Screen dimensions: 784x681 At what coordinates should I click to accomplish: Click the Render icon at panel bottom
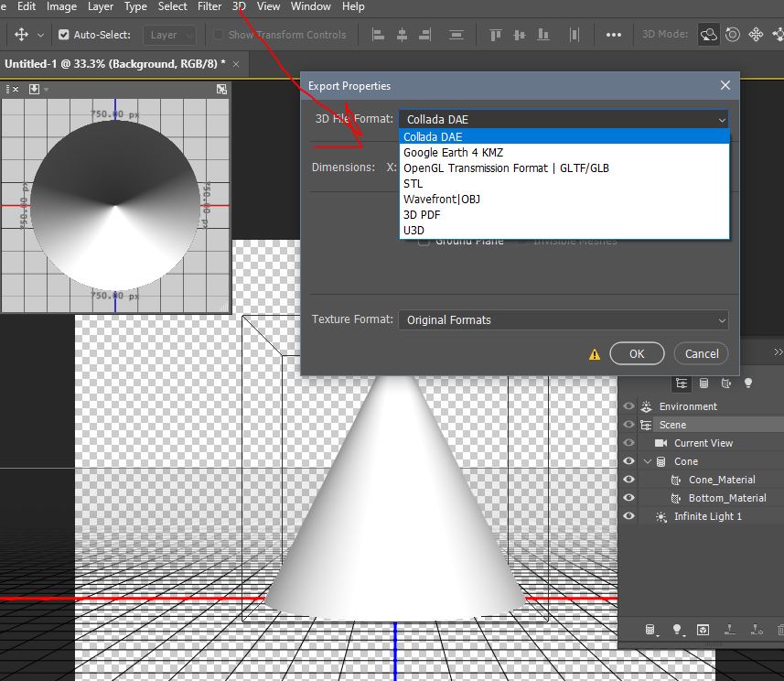pyautogui.click(x=703, y=630)
